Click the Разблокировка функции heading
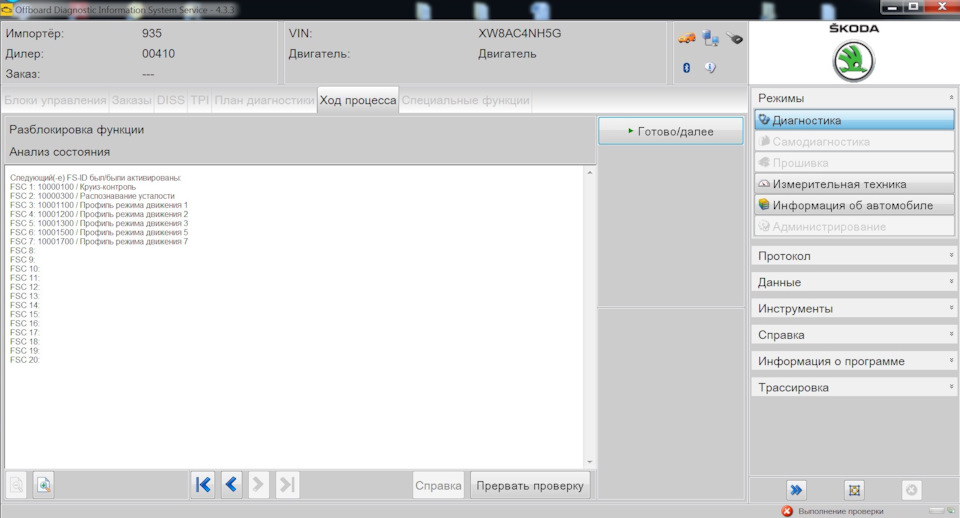 (x=77, y=130)
